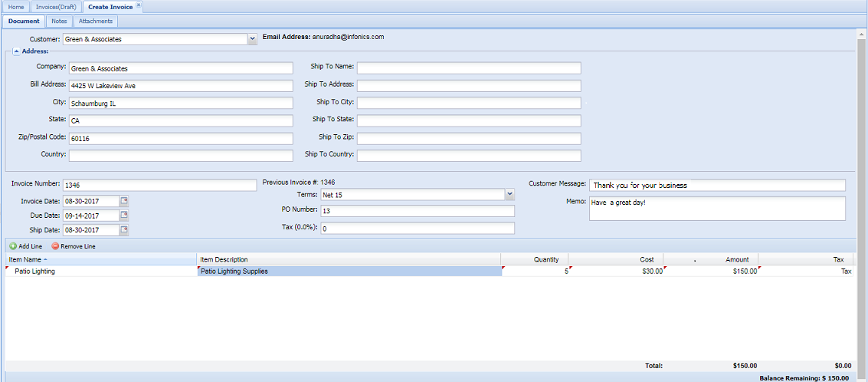Switch to the Invoices(Draft) tab
Screen dimensions: 868x382
click(56, 7)
